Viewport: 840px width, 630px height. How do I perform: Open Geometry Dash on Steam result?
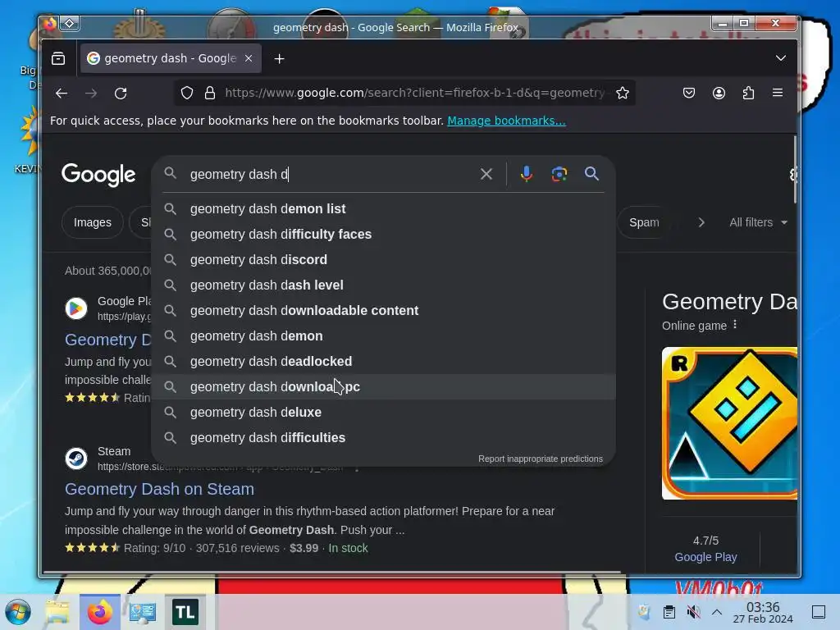pos(160,489)
